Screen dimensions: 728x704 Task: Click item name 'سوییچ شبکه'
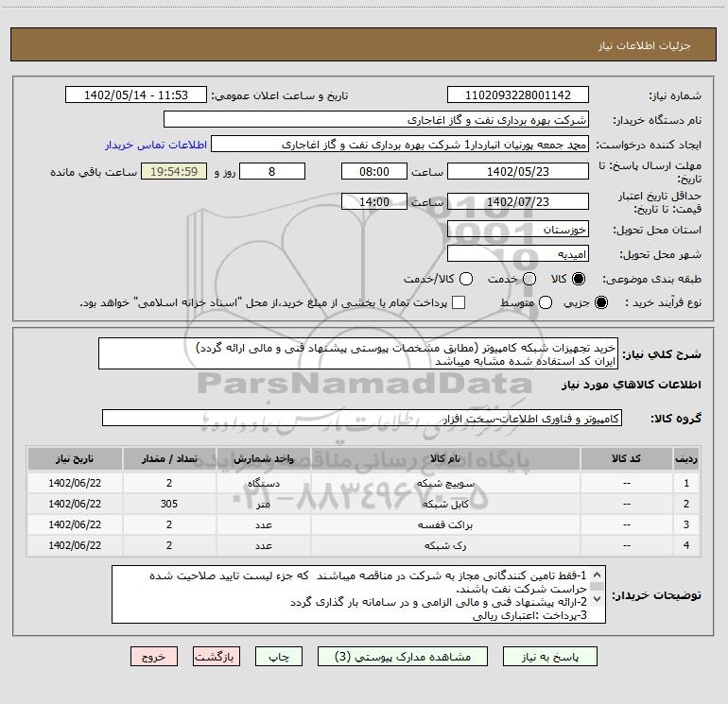click(x=445, y=483)
